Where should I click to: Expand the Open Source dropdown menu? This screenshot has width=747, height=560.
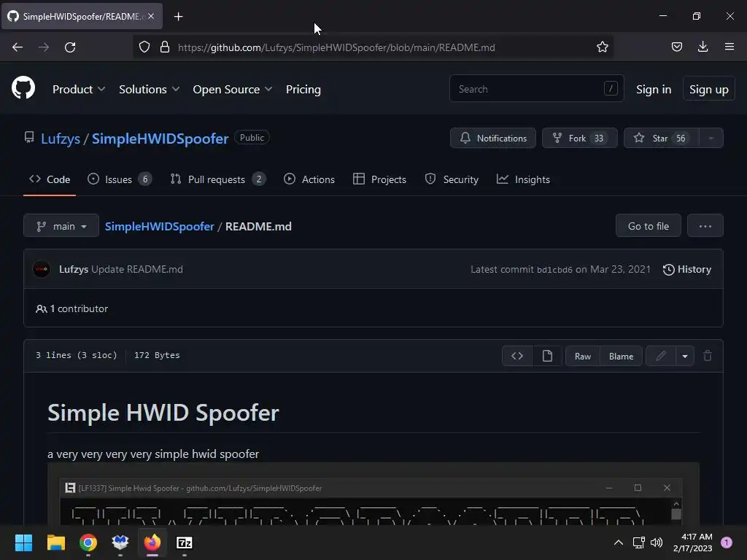233,90
